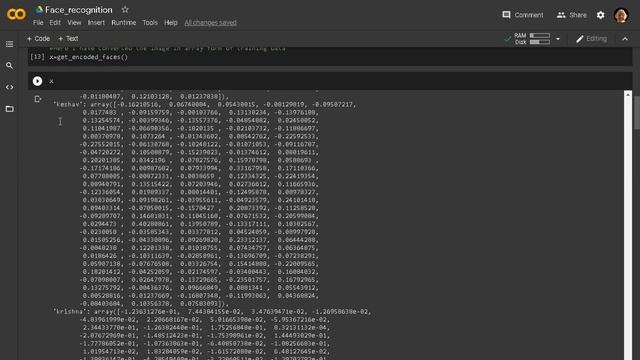The height and width of the screenshot is (360, 640).
Task: Click the page vertical scrollbar
Action: 637,114
